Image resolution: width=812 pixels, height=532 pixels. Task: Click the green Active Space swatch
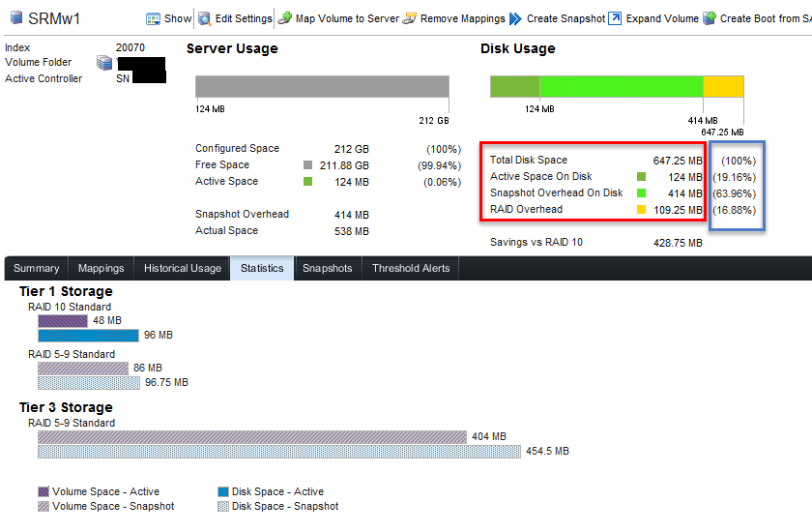[308, 182]
